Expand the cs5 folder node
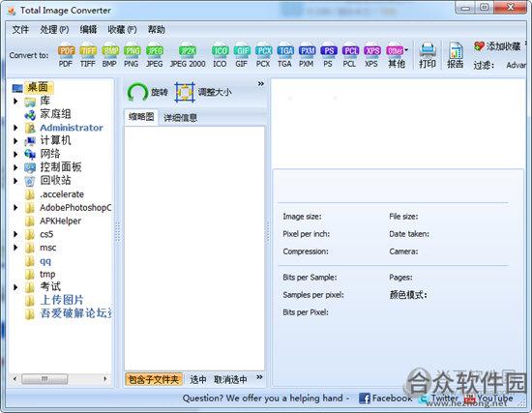This screenshot has width=532, height=413. click(15, 234)
